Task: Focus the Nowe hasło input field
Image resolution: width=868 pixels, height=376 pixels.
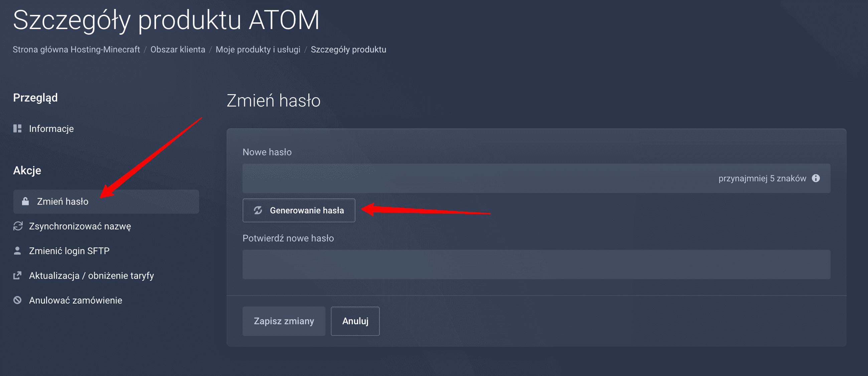Action: (x=537, y=178)
